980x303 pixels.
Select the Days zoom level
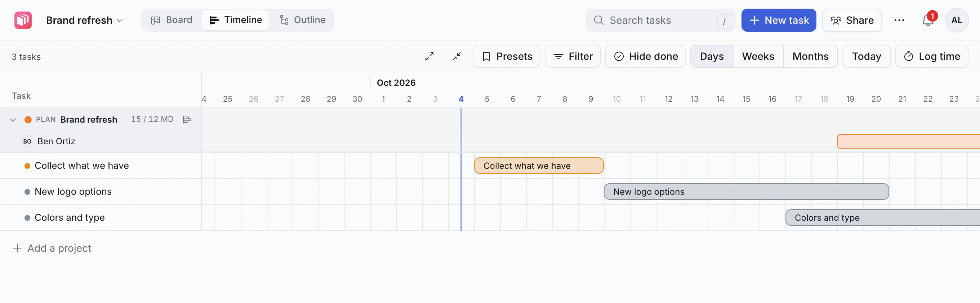[712, 57]
